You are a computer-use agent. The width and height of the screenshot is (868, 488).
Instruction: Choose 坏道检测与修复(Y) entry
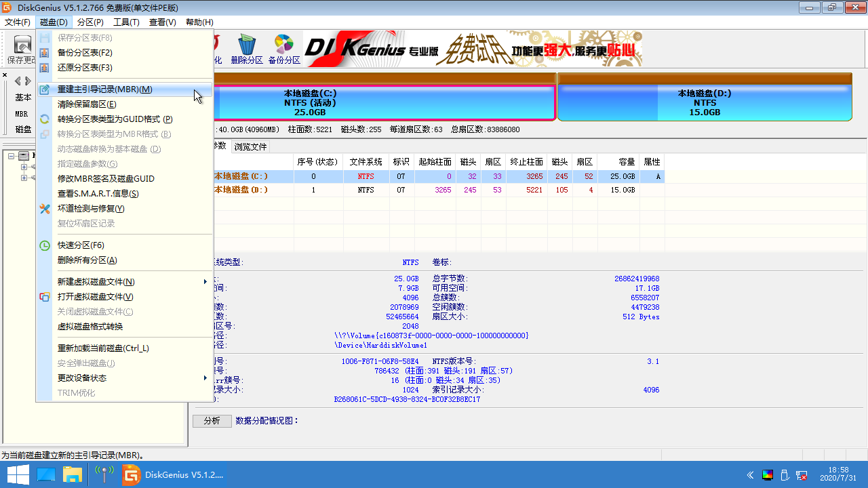125,209
